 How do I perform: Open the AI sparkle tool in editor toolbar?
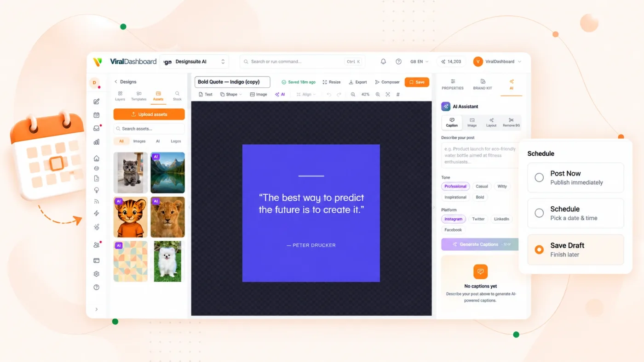(280, 95)
